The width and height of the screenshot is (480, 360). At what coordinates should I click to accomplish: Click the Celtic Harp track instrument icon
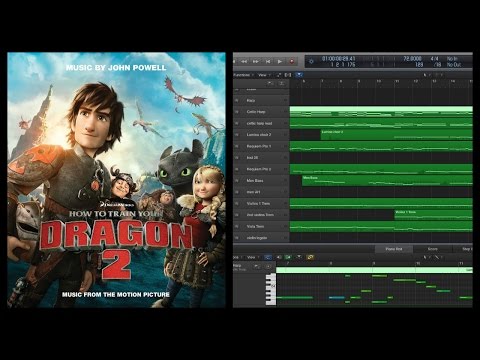coord(237,112)
